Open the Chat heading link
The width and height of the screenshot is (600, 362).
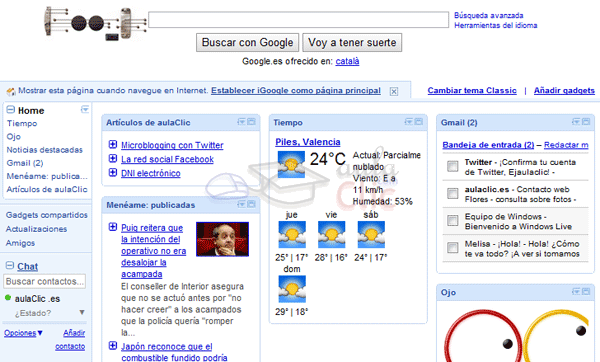click(28, 266)
